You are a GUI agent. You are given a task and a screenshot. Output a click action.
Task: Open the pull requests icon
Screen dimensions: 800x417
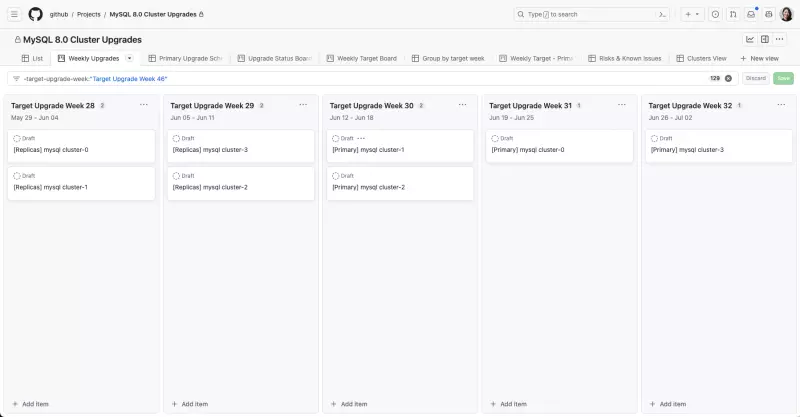733,14
